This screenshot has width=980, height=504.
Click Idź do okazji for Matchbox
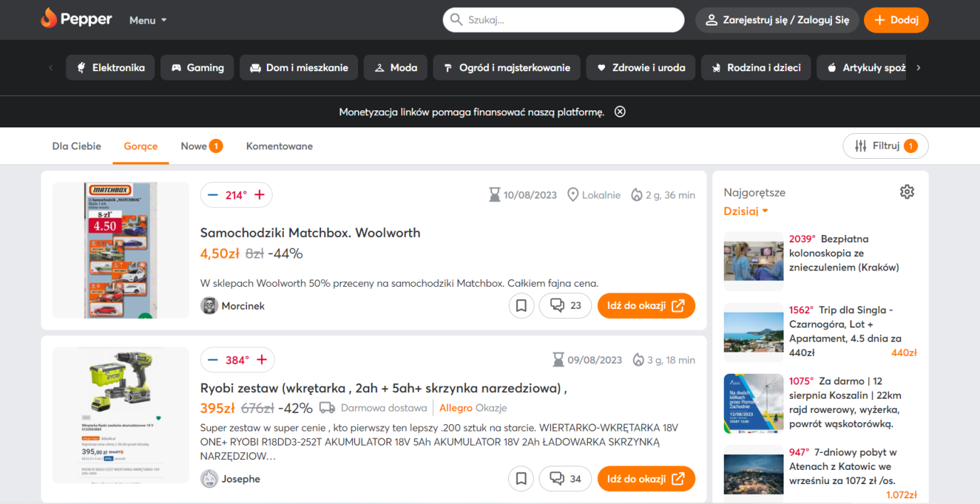(x=646, y=306)
